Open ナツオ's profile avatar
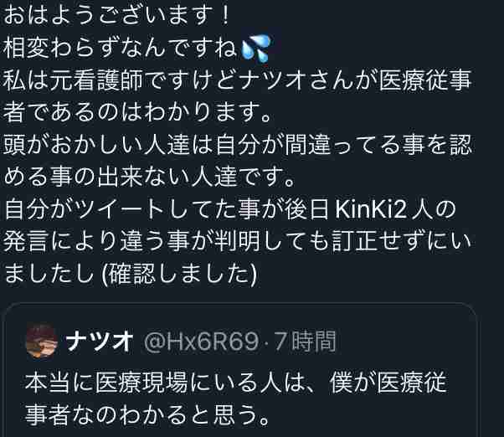Image resolution: width=504 pixels, height=437 pixels. click(x=42, y=341)
